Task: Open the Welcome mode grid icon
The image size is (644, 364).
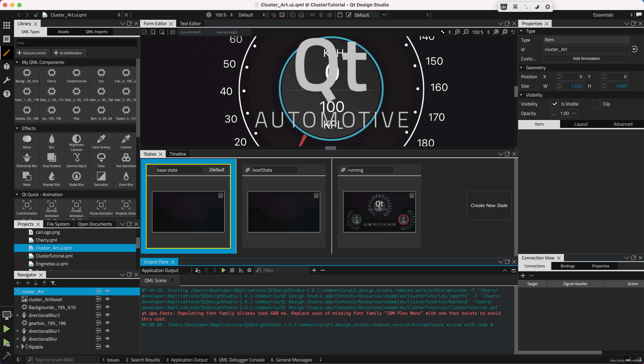Action: [x=6, y=25]
